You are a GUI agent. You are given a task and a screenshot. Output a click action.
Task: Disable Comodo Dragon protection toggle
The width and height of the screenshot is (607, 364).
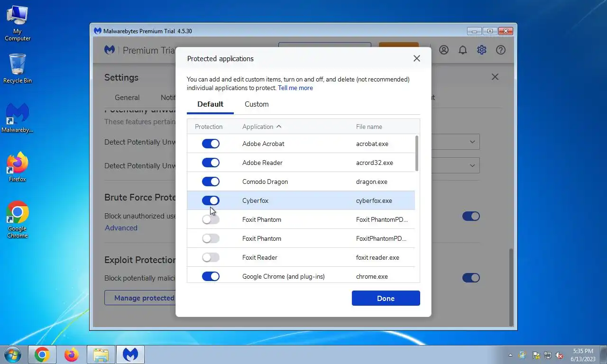tap(211, 182)
